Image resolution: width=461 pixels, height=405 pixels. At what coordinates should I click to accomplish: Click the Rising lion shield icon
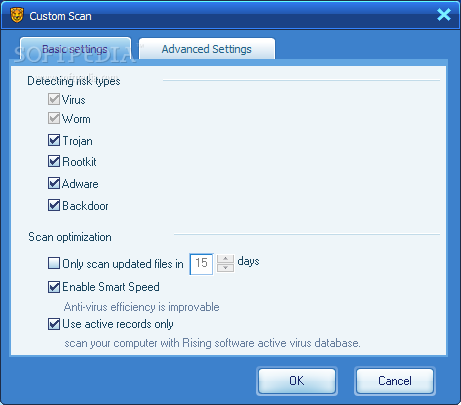[17, 16]
